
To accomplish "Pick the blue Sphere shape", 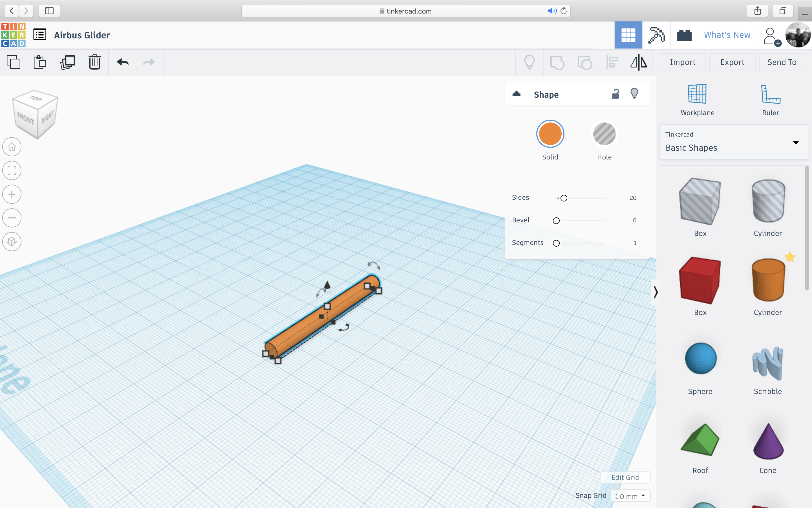I will [700, 358].
